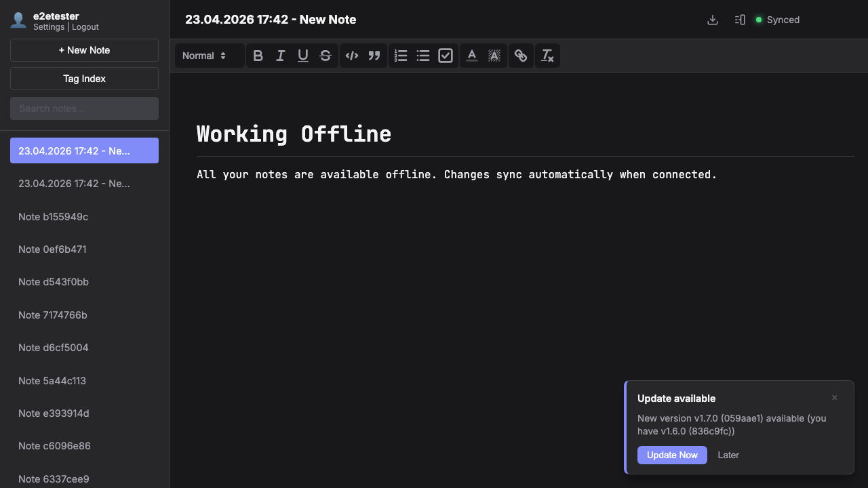Toggle the sidebar panel icon
This screenshot has width=868, height=488.
(740, 20)
